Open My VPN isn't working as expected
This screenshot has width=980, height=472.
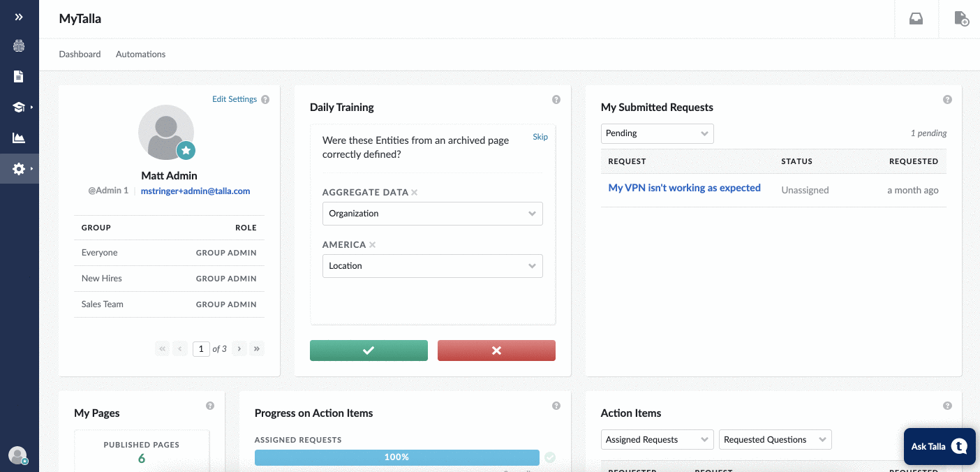[684, 188]
